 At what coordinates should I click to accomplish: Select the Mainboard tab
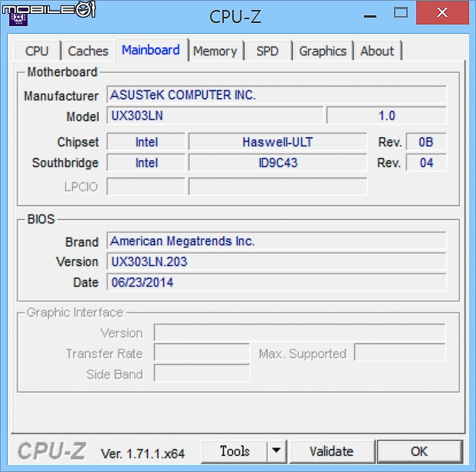(x=151, y=50)
